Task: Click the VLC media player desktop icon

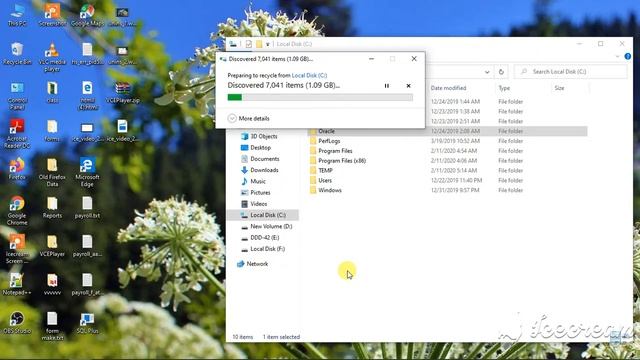Action: (52, 57)
